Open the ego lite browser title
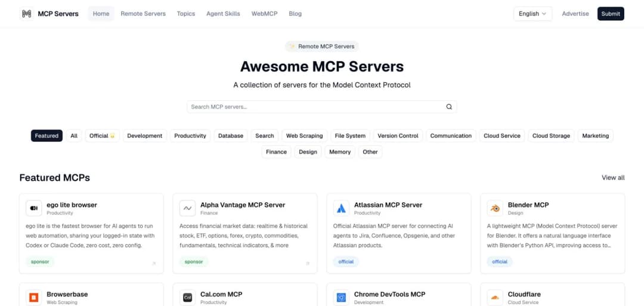This screenshot has height=306, width=644. tap(72, 205)
